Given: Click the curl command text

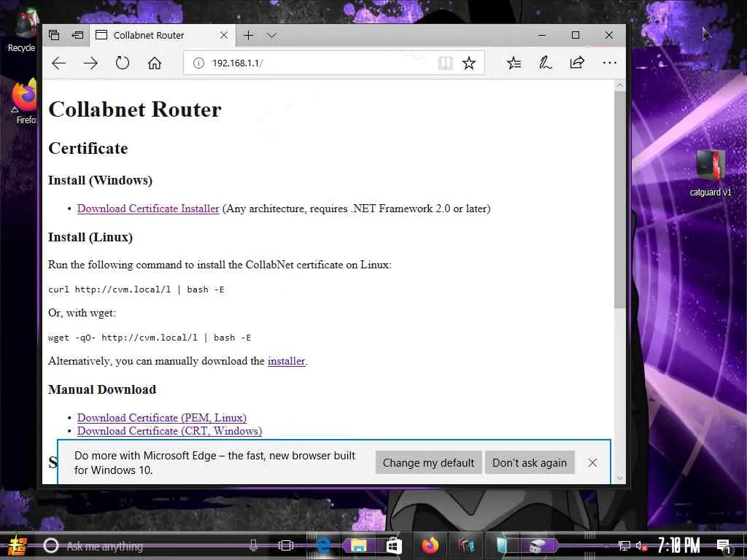Looking at the screenshot, I should tap(136, 289).
